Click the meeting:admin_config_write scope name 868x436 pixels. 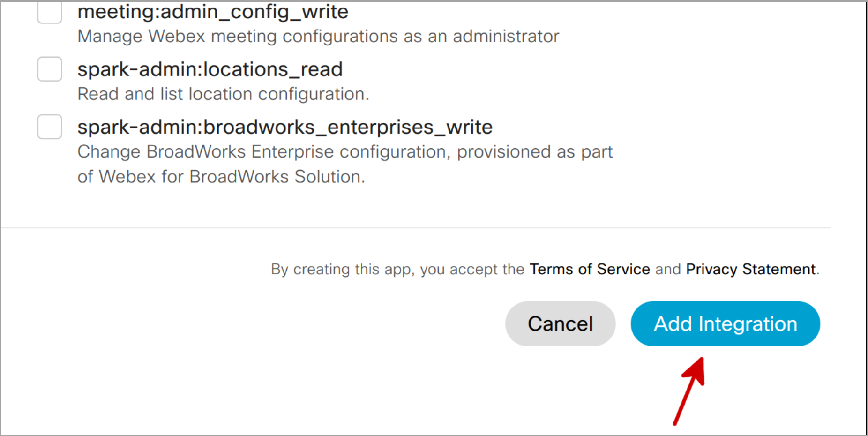tap(213, 12)
